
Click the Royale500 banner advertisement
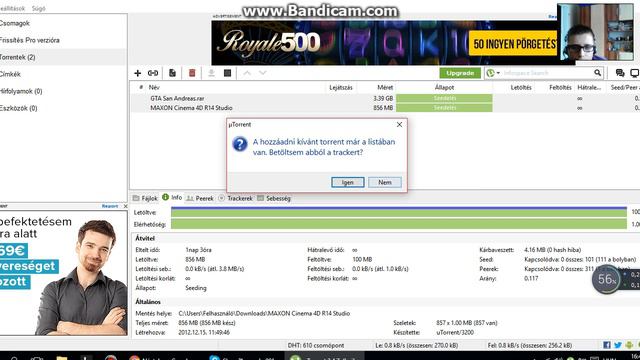pyautogui.click(x=384, y=43)
